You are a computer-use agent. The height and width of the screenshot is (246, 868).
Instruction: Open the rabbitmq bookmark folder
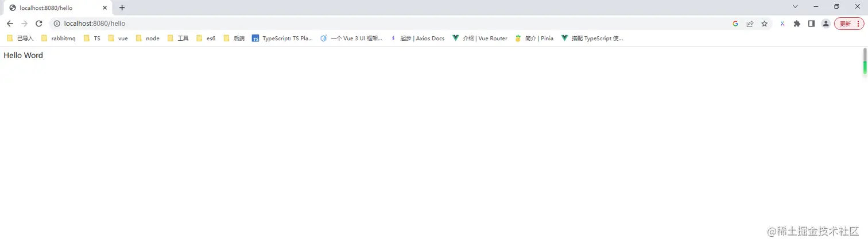pos(59,39)
